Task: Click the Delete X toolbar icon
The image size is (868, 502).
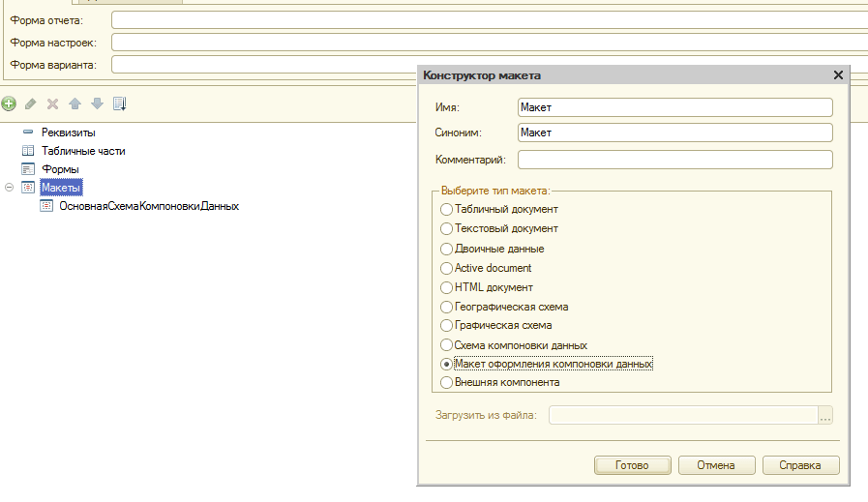Action: pyautogui.click(x=53, y=103)
